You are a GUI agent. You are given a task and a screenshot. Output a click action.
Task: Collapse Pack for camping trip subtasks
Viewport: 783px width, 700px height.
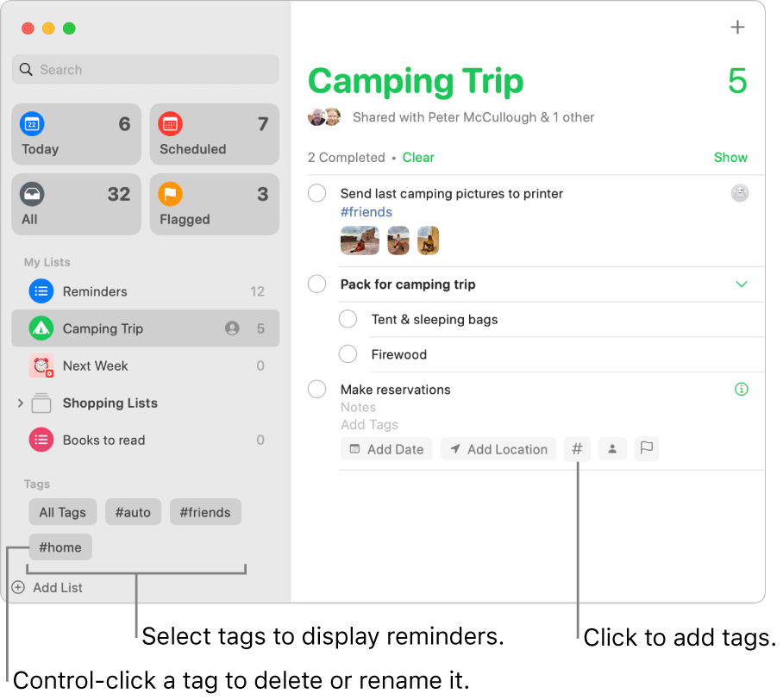[739, 284]
